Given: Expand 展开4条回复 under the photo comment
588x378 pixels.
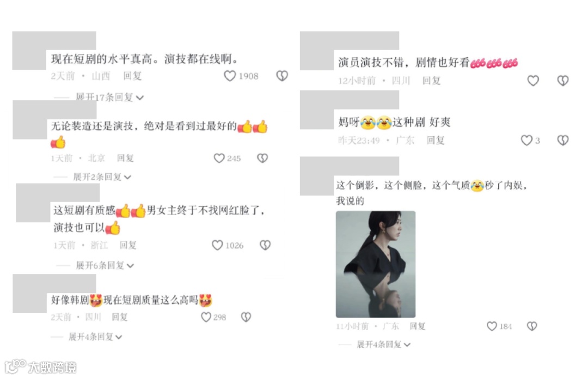Looking at the screenshot, I should point(383,344).
